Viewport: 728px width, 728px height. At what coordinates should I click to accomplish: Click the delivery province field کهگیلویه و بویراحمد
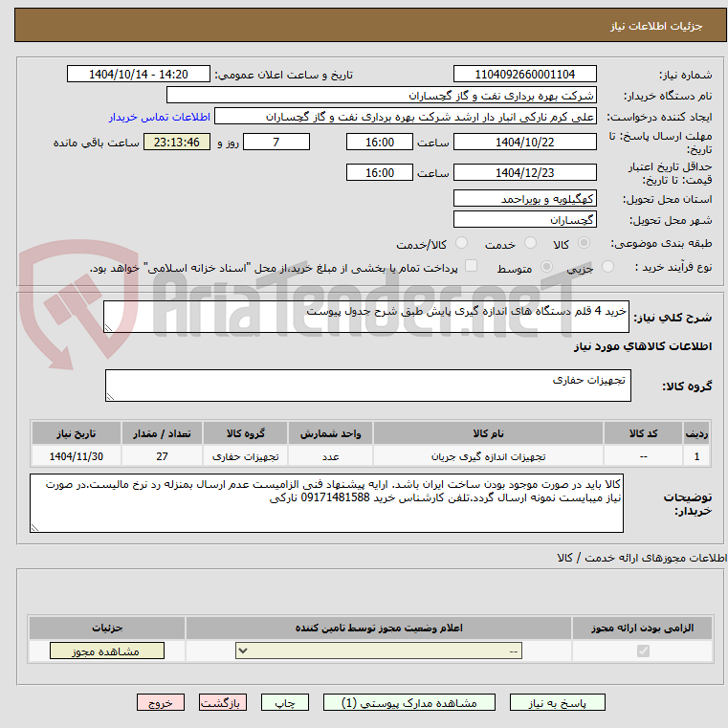[x=524, y=199]
